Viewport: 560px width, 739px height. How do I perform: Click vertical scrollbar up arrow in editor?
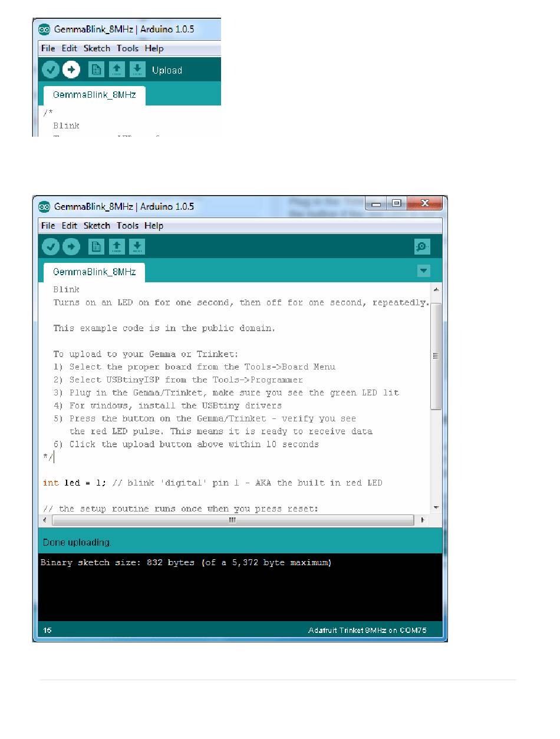click(x=436, y=289)
